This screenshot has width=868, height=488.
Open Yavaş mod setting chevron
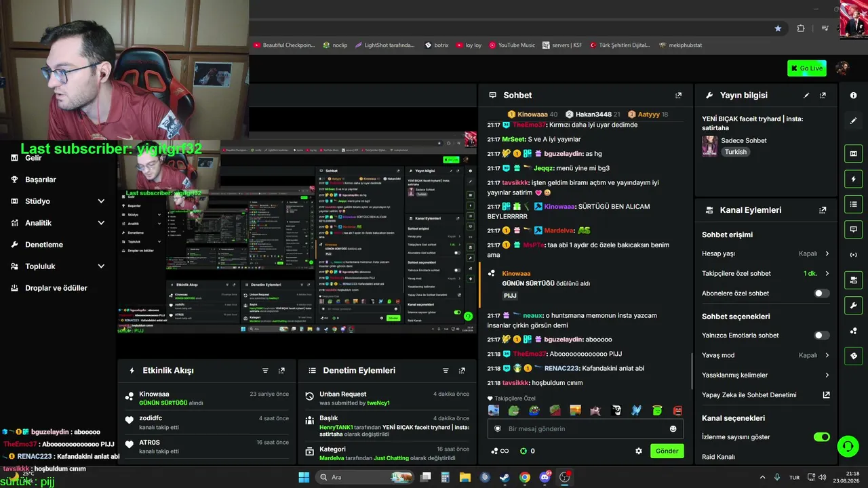coord(827,355)
